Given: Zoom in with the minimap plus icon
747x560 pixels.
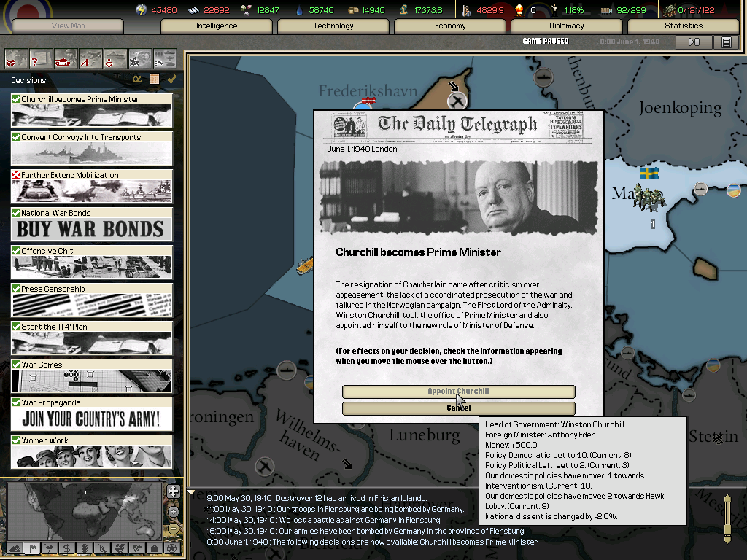Looking at the screenshot, I should [x=174, y=512].
